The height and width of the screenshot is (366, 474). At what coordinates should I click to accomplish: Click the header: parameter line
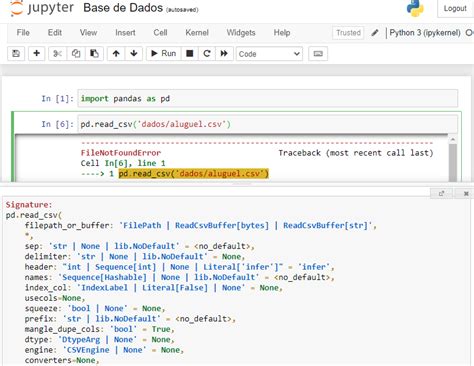[179, 267]
